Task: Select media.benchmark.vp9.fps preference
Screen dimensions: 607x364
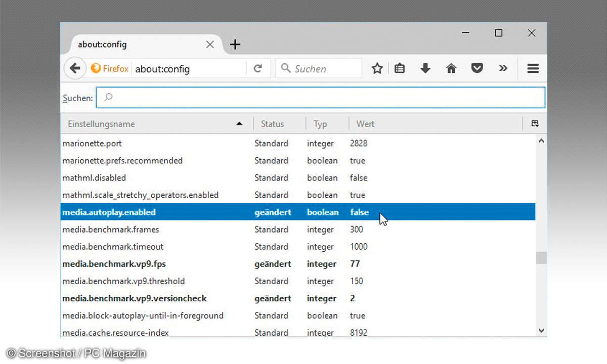Action: click(x=298, y=264)
